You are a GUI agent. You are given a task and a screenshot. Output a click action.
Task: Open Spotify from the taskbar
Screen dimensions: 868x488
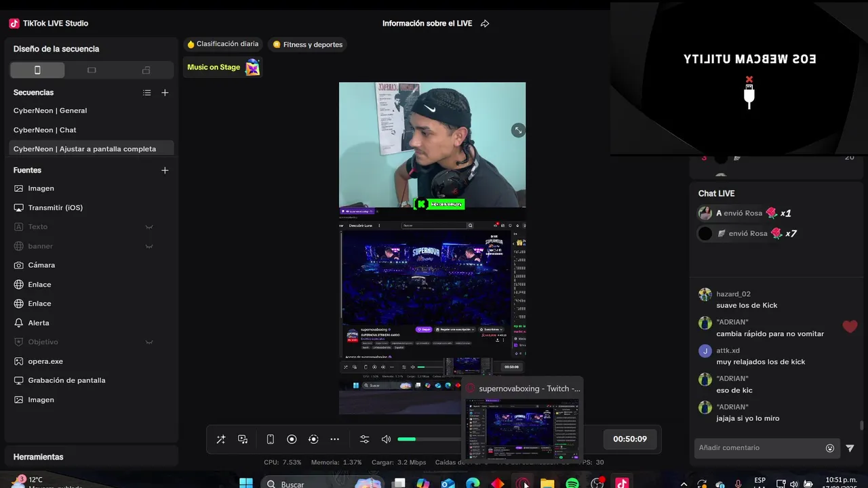(x=572, y=483)
